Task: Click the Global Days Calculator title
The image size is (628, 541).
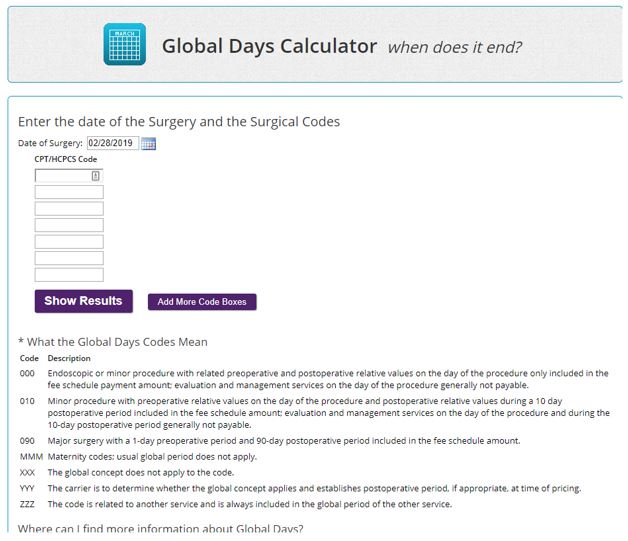Action: (x=269, y=46)
